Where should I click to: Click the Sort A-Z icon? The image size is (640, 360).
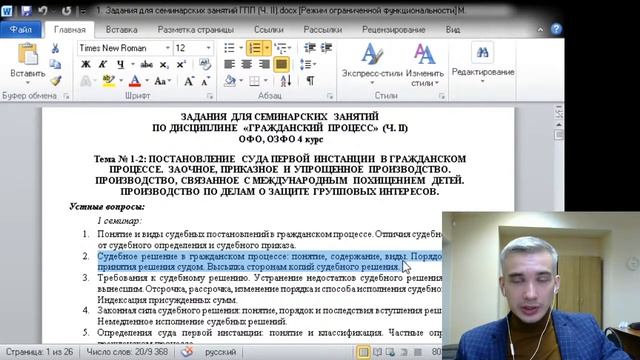[286, 81]
